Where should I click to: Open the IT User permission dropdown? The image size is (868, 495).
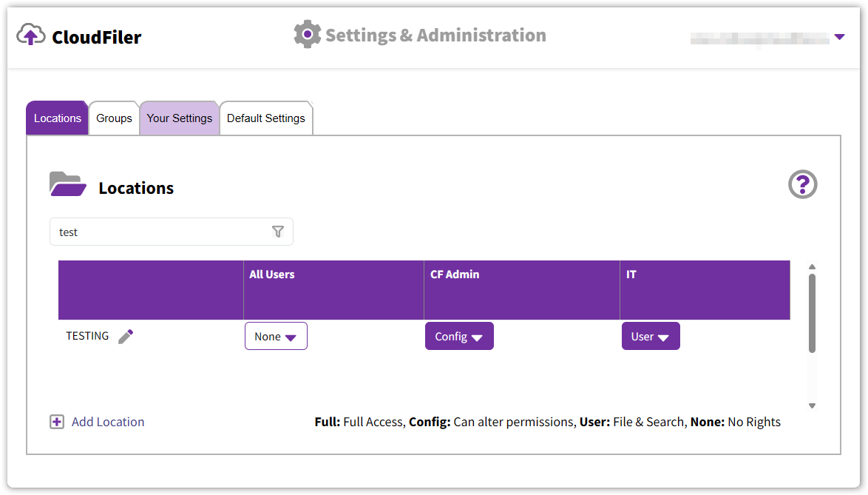(651, 336)
